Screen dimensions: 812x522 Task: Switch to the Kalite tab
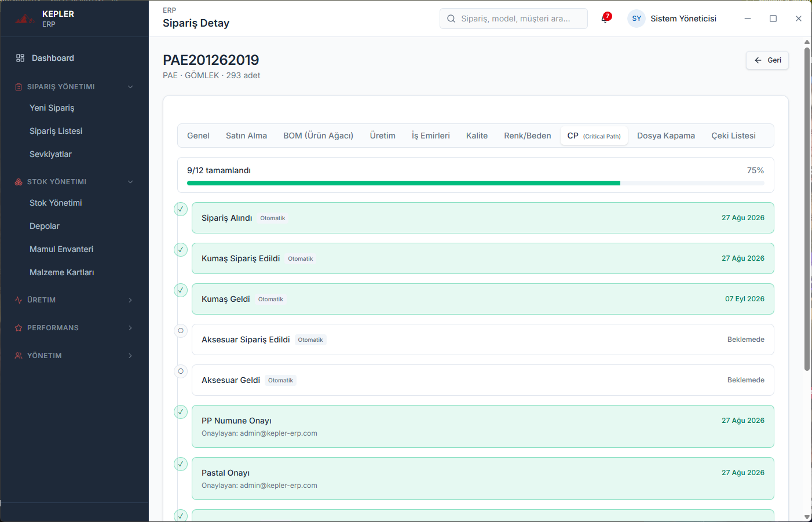(x=477, y=136)
